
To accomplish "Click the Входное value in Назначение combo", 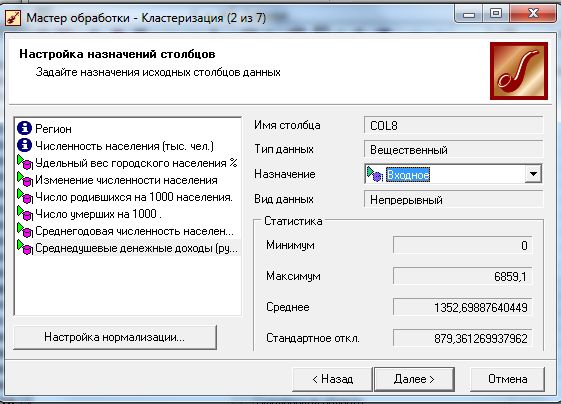I will click(408, 175).
